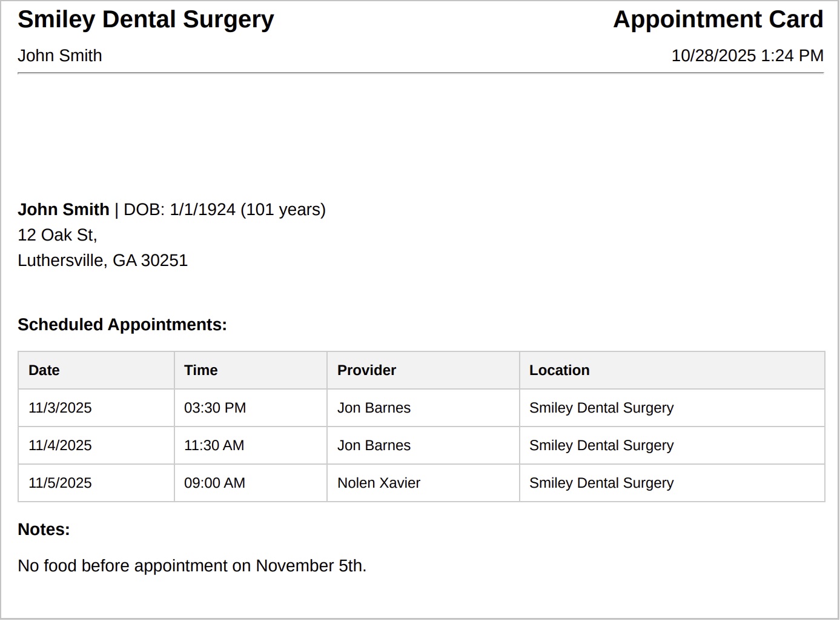The height and width of the screenshot is (621, 840).
Task: Click the Luthersville, GA 30251 line
Action: [x=103, y=261]
